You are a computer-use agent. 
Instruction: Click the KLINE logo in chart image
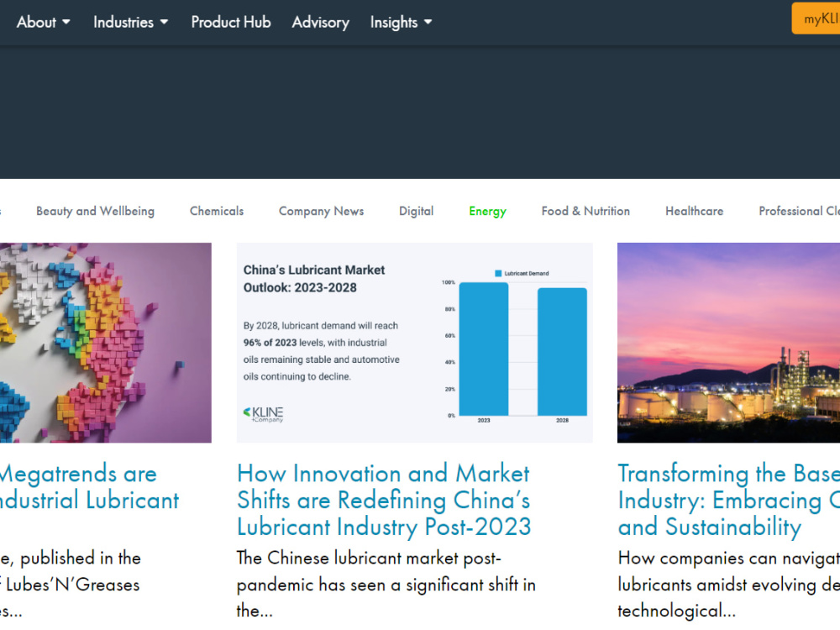click(263, 414)
